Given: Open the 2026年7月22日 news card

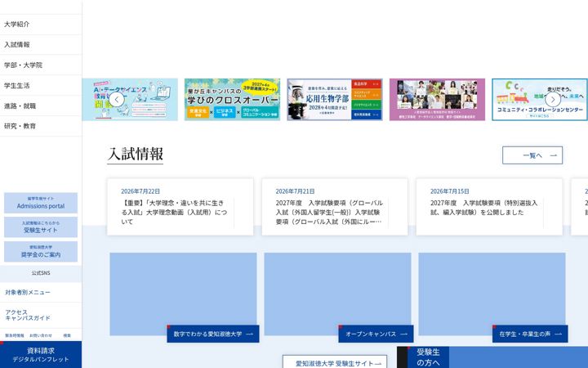Looking at the screenshot, I should coord(180,207).
